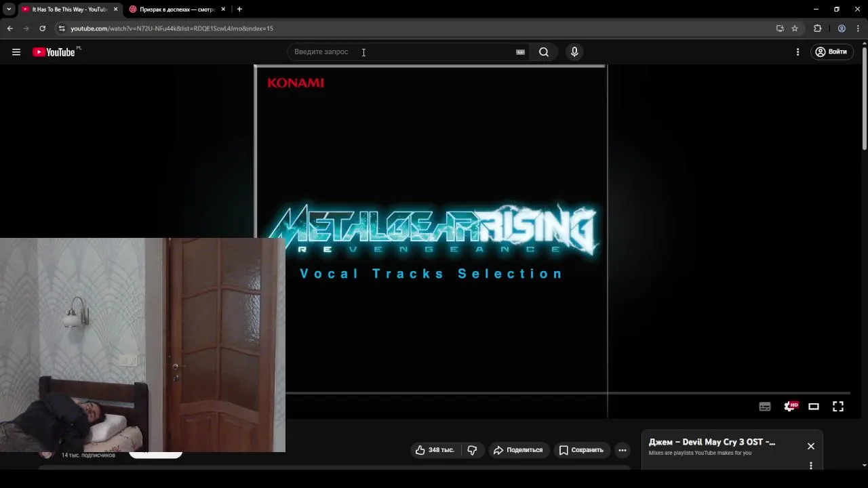Open a new browser tab
This screenshot has height=488, width=868.
coord(239,9)
